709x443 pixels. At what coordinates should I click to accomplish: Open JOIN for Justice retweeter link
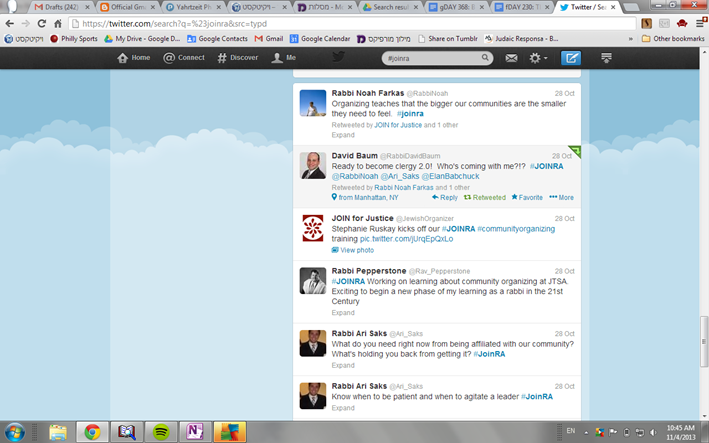click(x=398, y=125)
